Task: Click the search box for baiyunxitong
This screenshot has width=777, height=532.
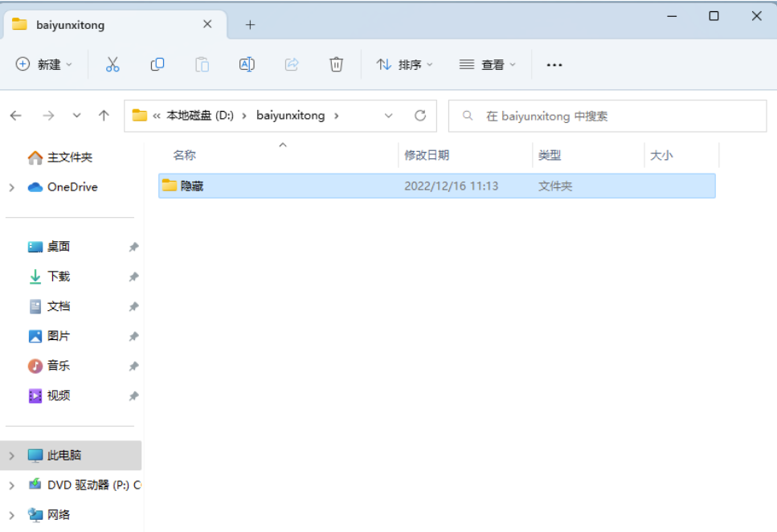Action: 607,116
